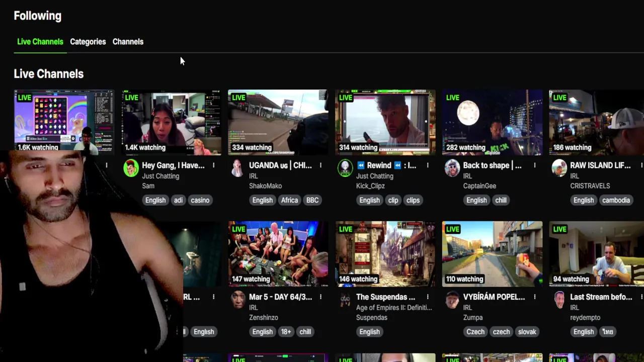Open reydempto's channel avatar
This screenshot has height=362, width=644.
[559, 300]
